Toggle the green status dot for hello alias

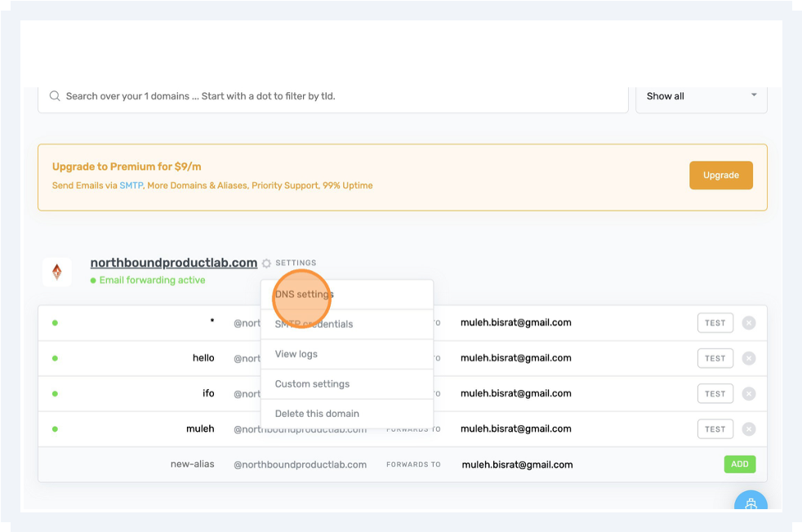(55, 358)
